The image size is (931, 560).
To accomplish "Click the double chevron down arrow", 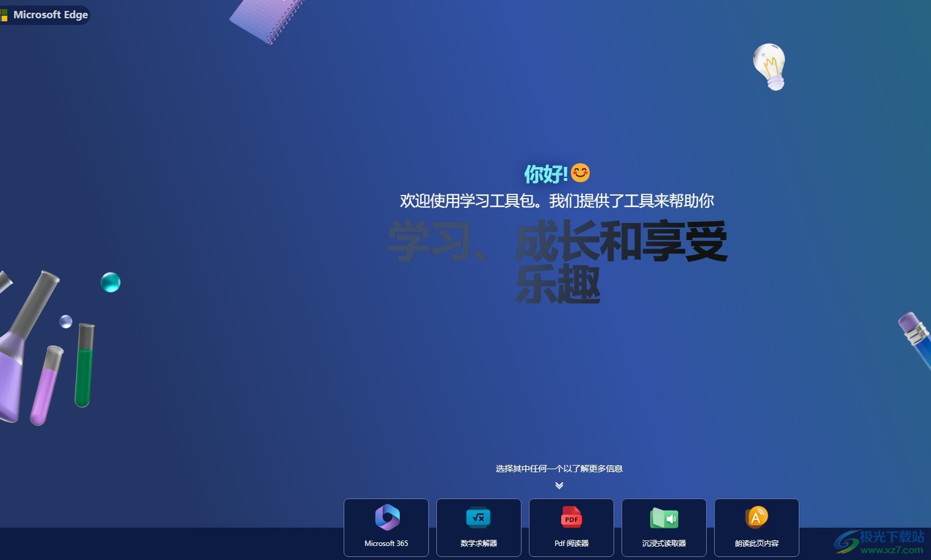I will 559,486.
